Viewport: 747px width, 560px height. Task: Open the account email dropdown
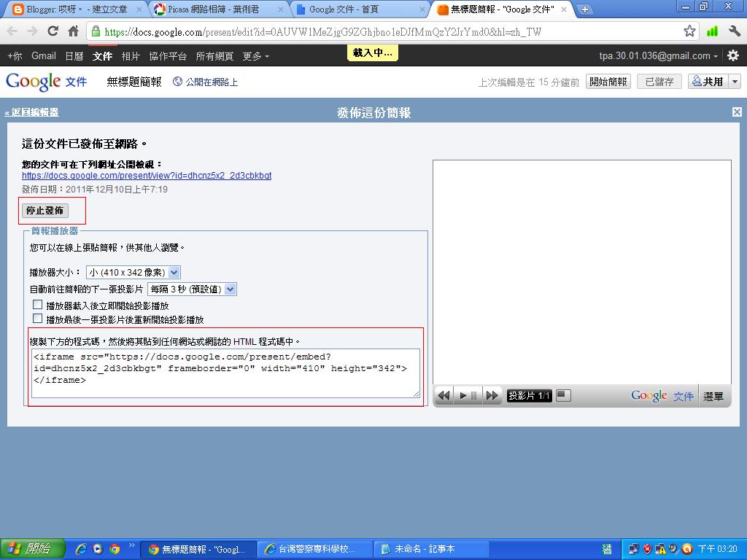click(659, 55)
